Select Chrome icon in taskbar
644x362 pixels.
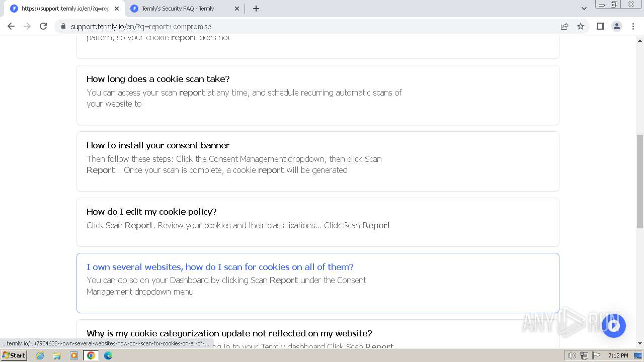pyautogui.click(x=91, y=355)
